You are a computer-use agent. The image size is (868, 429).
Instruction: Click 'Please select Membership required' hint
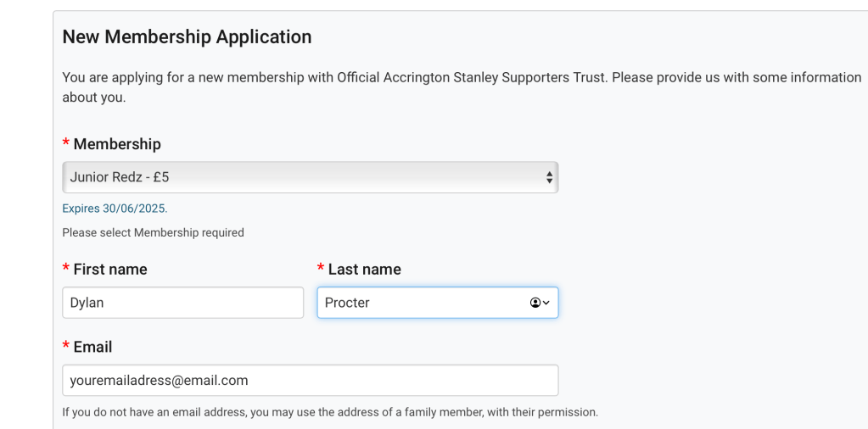click(153, 232)
